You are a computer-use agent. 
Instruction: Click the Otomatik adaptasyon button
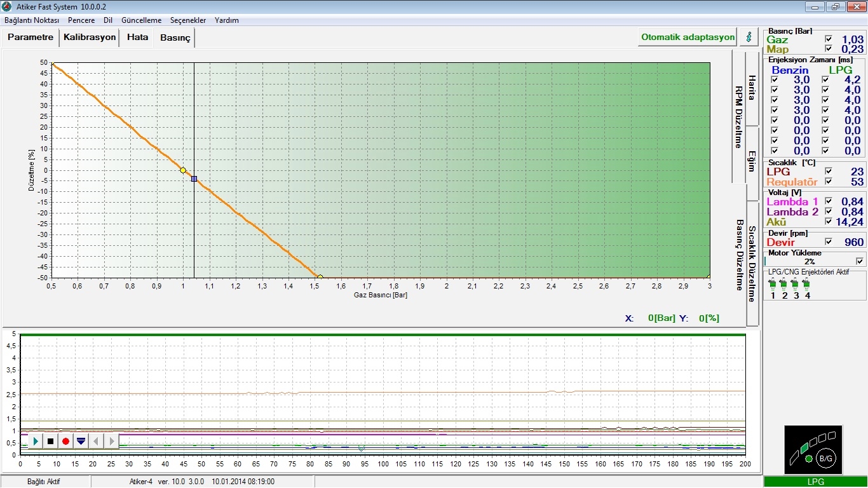688,37
